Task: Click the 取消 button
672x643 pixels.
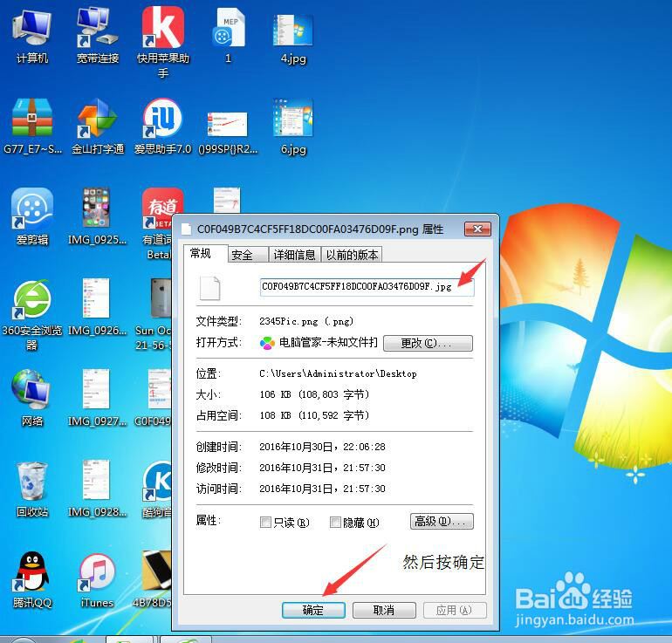Action: [x=384, y=610]
